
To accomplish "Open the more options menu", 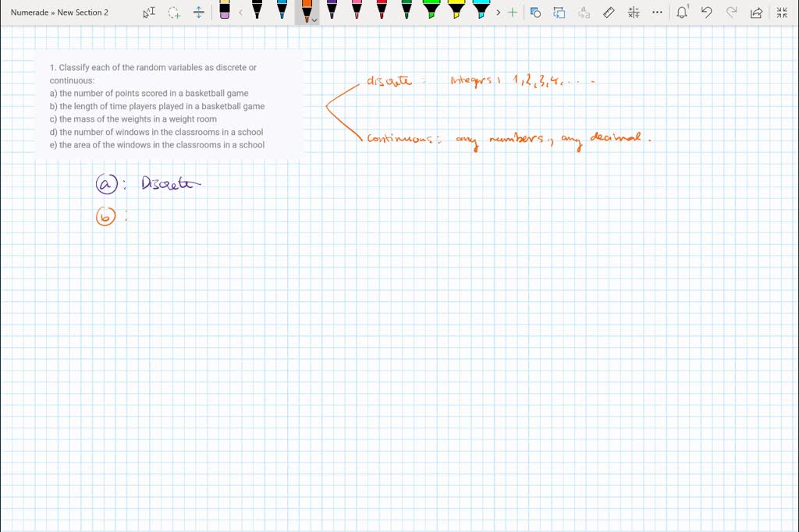I will (x=656, y=12).
